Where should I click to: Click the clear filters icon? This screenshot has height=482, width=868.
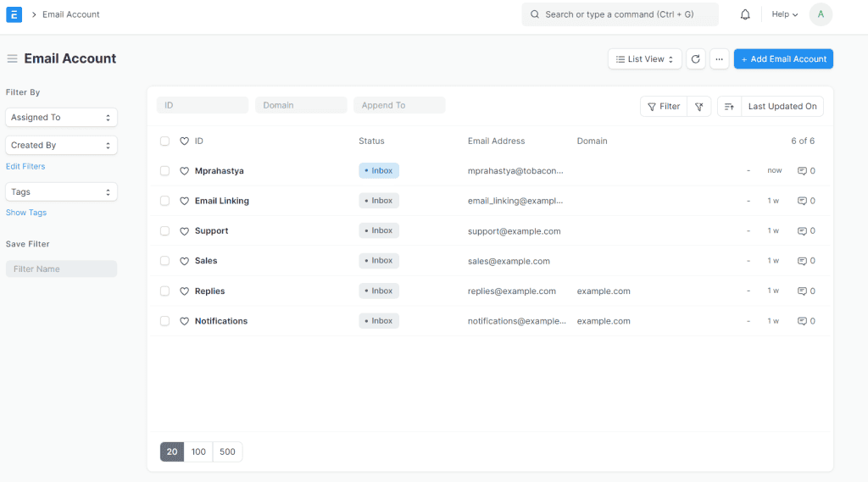(x=698, y=106)
